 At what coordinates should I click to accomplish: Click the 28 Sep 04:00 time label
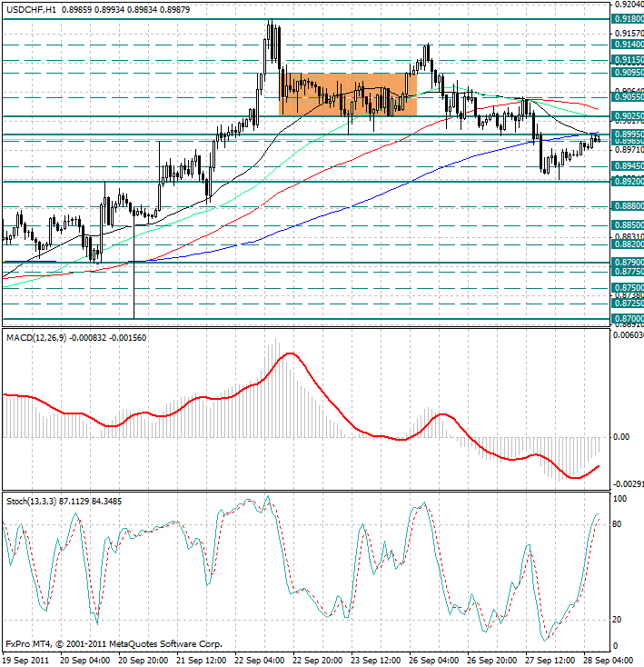coord(608,661)
